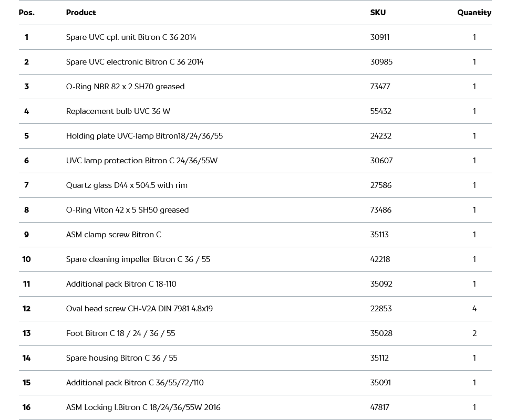Click SKU 35091 in position 15
The height and width of the screenshot is (420, 506).
380,383
